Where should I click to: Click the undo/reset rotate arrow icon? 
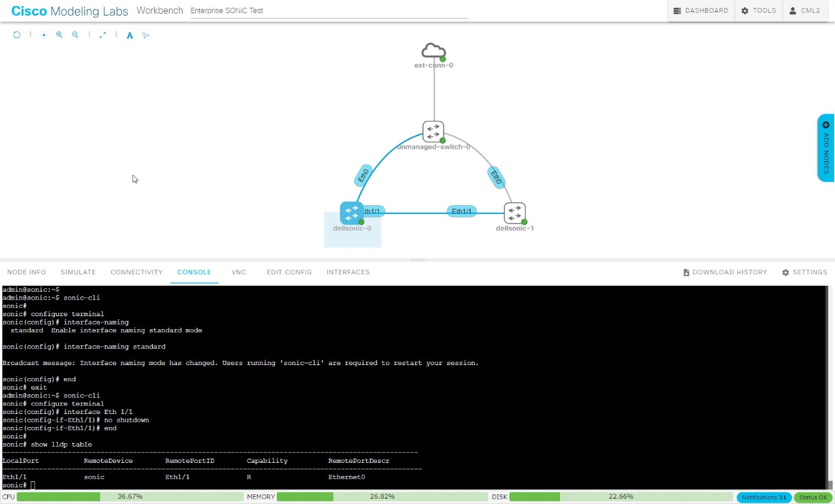tap(17, 35)
